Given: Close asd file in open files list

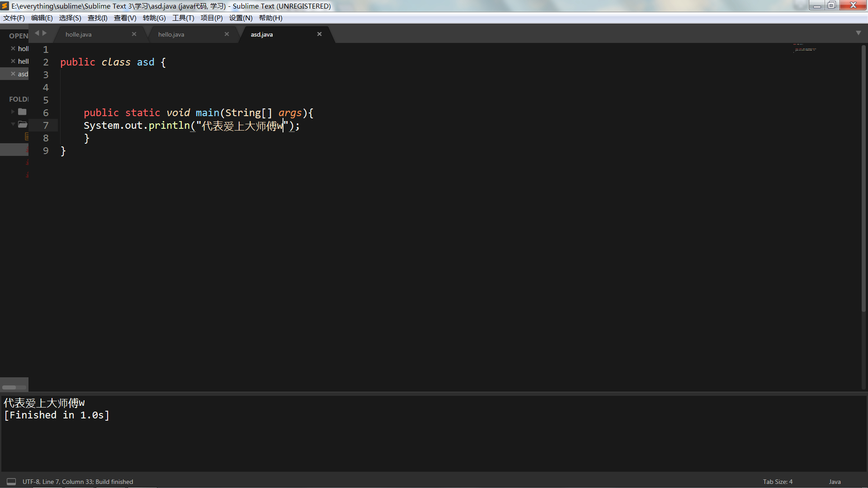Looking at the screenshot, I should (13, 74).
